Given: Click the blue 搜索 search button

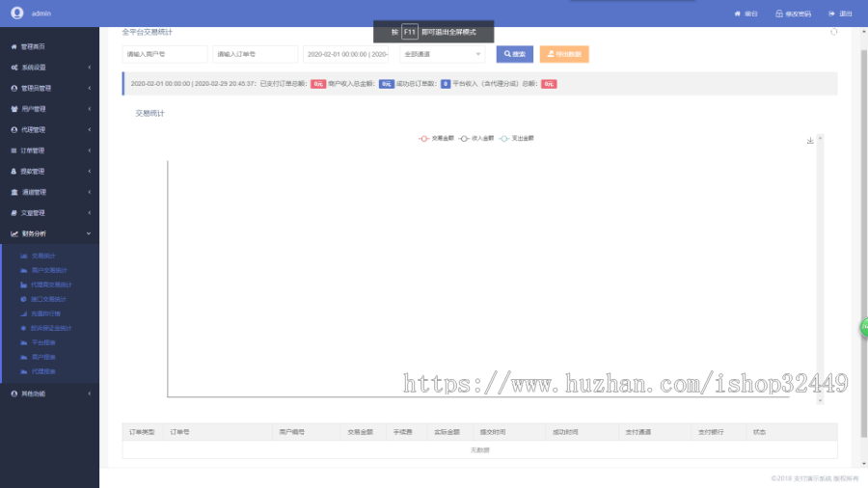Looking at the screenshot, I should [x=515, y=54].
